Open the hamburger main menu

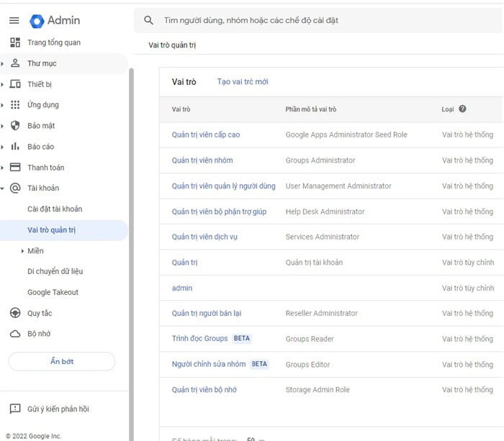click(x=14, y=21)
